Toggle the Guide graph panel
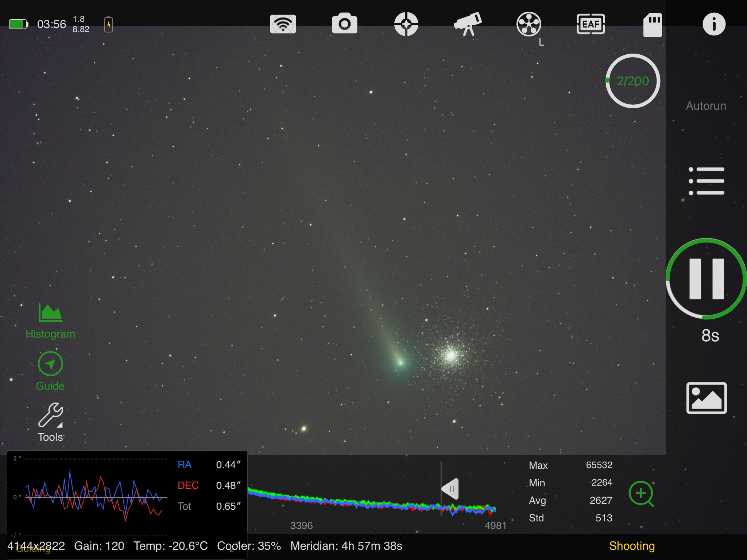 pos(50,371)
